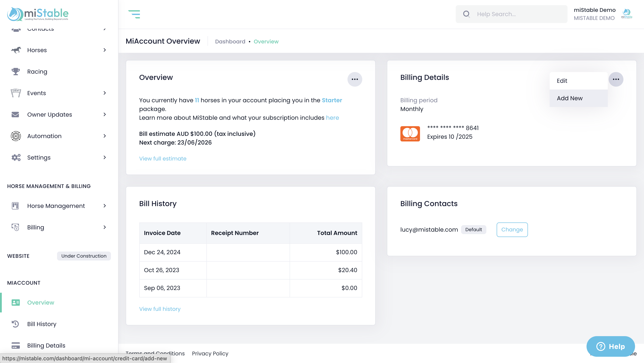Click the Bill History clock icon
Image resolution: width=644 pixels, height=363 pixels.
[x=15, y=324]
